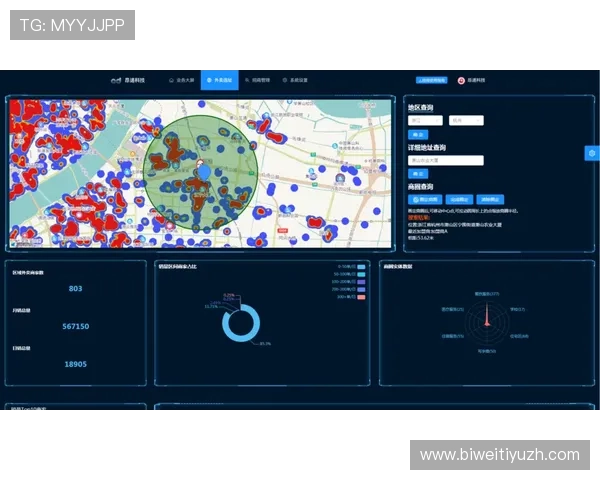This screenshot has width=600, height=480.
Task: Click the company logo in the top navigation bar
Action: click(131, 80)
